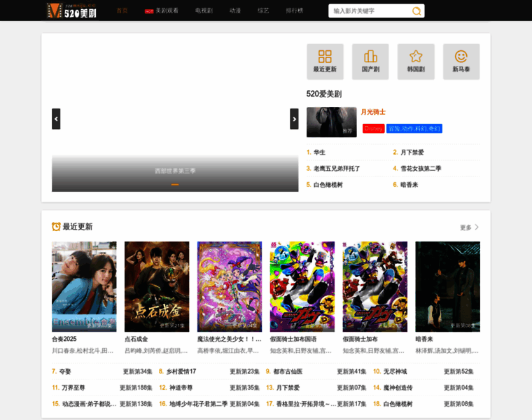Click the 520美剧 site logo
This screenshot has height=420, width=532.
pos(71,10)
